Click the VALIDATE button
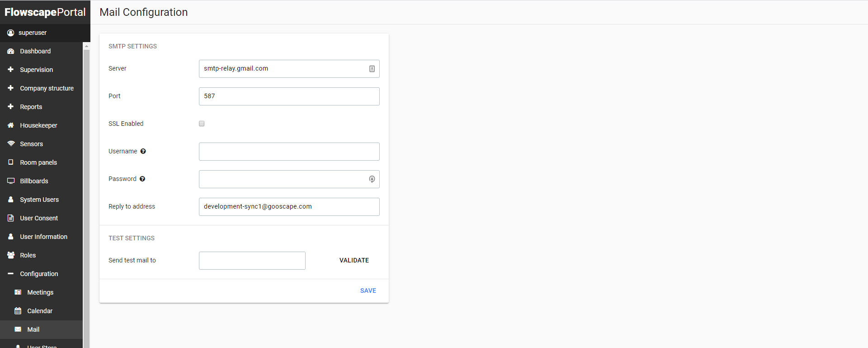This screenshot has height=348, width=868. (354, 260)
